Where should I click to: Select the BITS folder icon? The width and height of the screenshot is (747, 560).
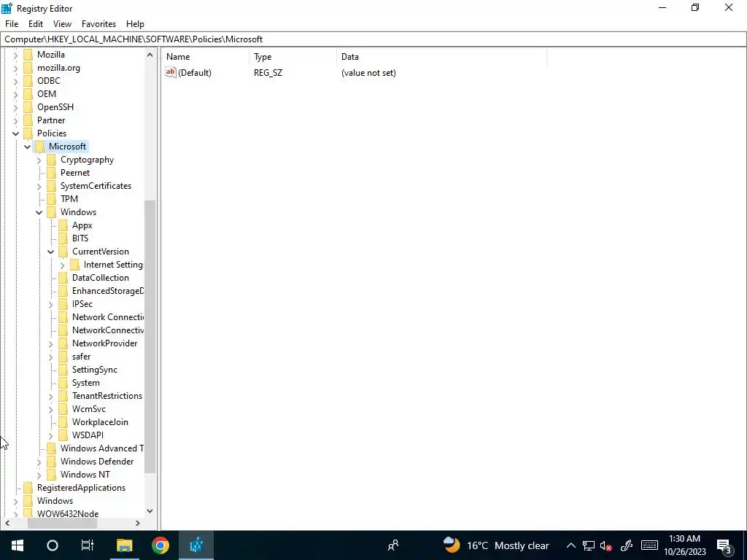pos(63,238)
